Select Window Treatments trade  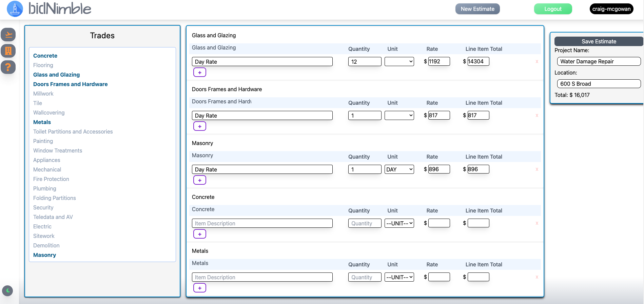(58, 150)
